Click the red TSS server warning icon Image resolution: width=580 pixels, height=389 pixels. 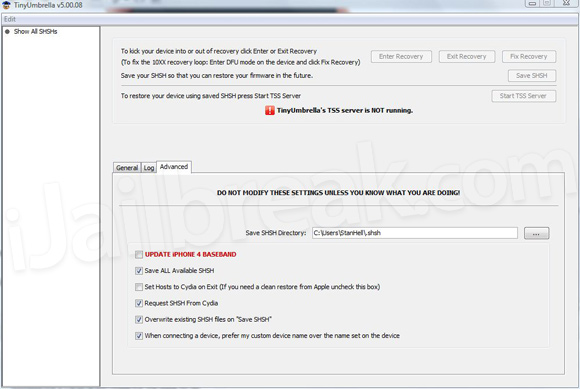click(270, 110)
